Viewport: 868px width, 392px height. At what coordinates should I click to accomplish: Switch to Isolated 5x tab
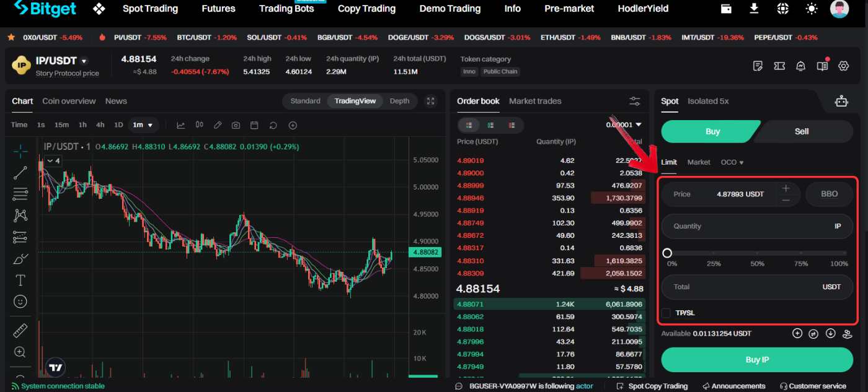pos(708,101)
